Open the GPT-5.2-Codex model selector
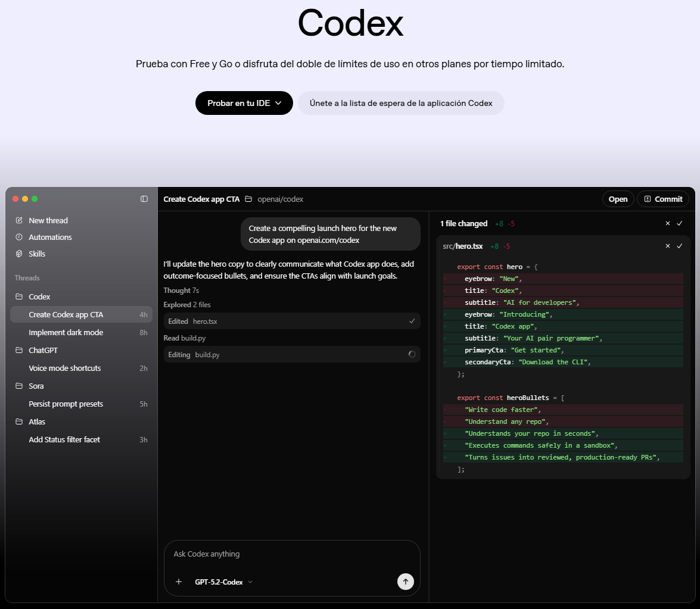700x609 pixels. (223, 582)
